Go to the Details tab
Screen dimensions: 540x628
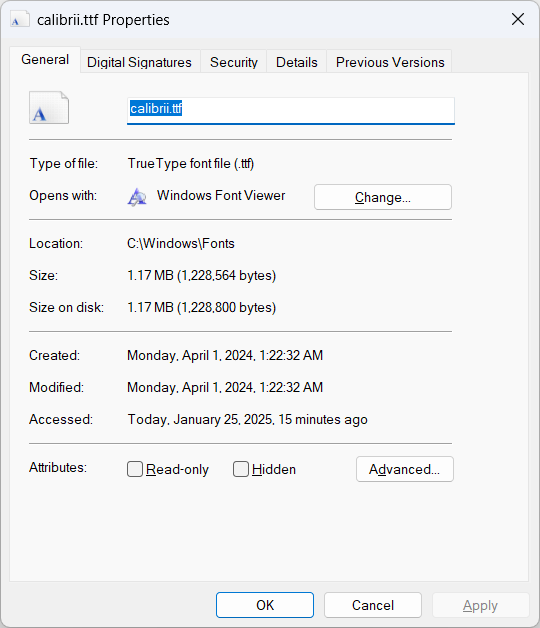296,62
